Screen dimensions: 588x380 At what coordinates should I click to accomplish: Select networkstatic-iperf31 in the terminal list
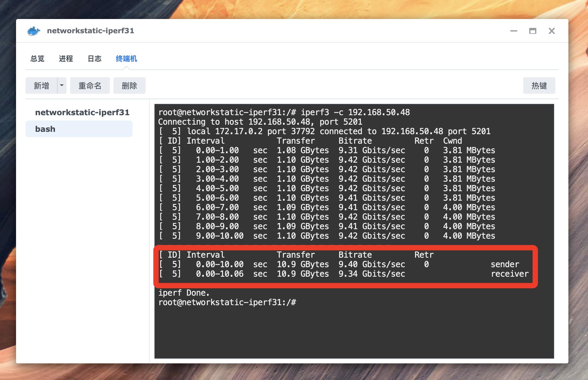click(82, 113)
